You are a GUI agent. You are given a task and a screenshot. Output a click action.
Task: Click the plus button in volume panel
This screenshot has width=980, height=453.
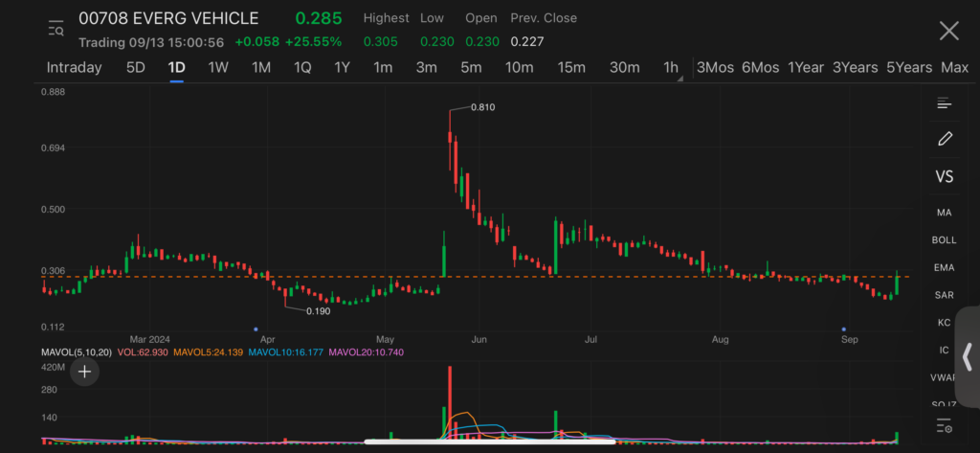coord(85,372)
